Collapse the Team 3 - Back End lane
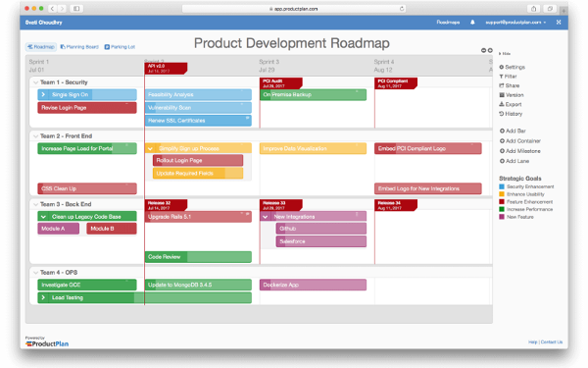 click(35, 205)
